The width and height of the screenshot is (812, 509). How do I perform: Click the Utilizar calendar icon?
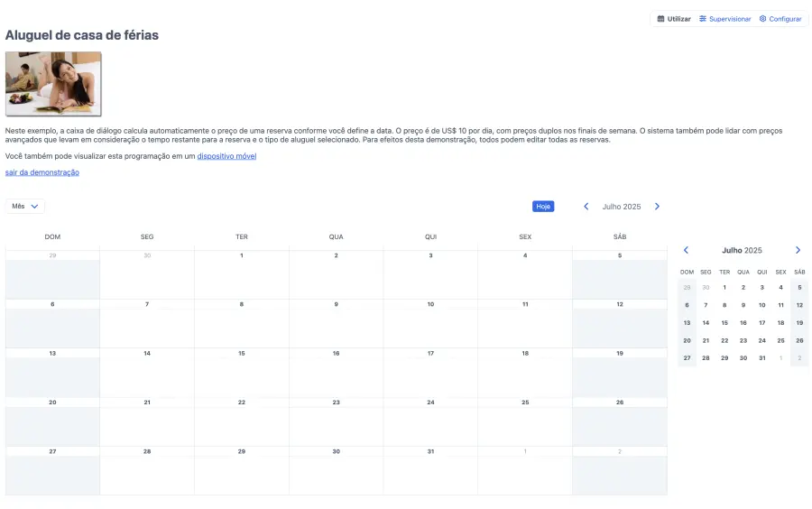coord(660,19)
